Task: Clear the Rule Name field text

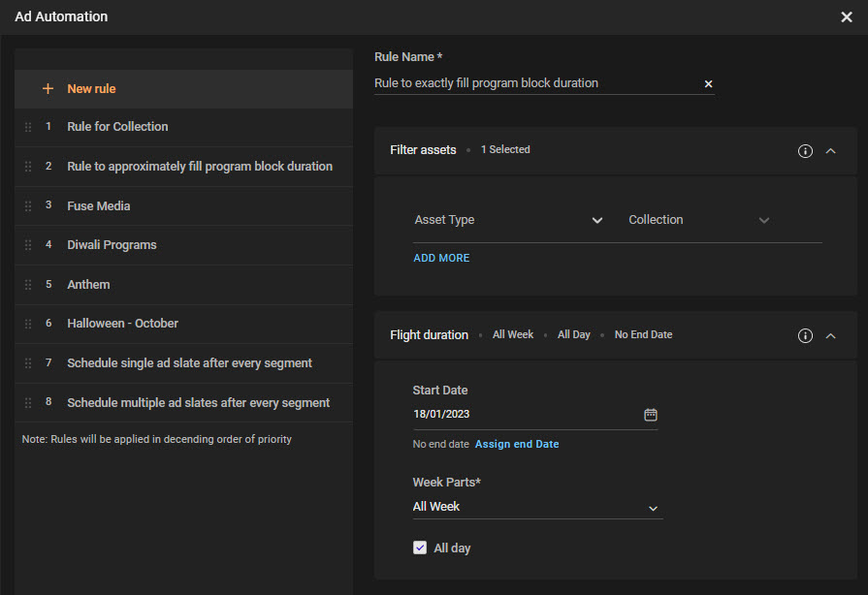Action: pyautogui.click(x=708, y=84)
